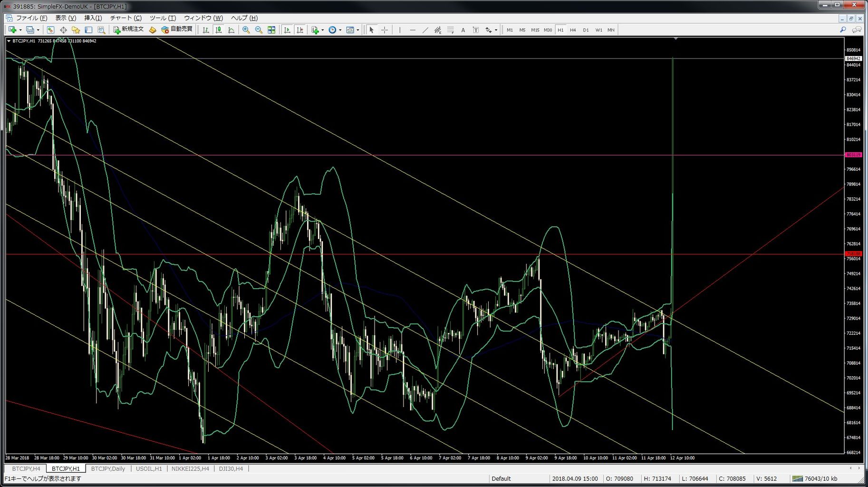Open the 挿入 (Insert) menu
The width and height of the screenshot is (868, 487).
pyautogui.click(x=93, y=18)
